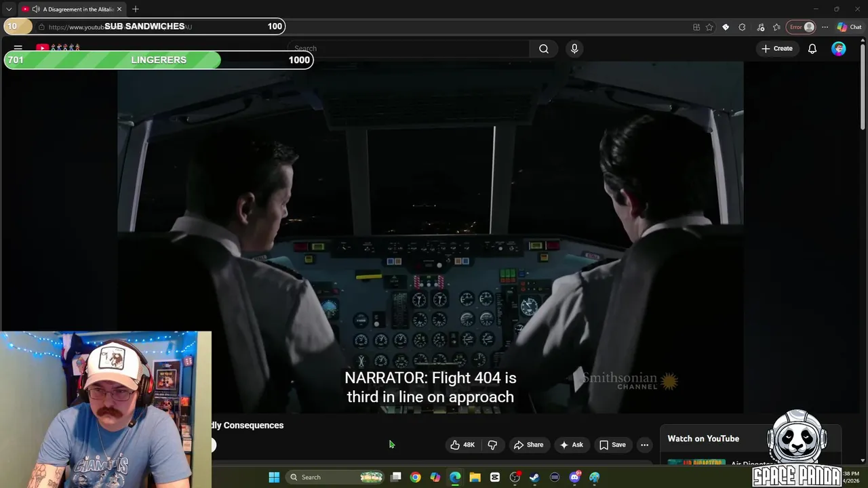Switch to Microsoft Edge on the taskbar
This screenshot has height=488, width=868.
[x=455, y=477]
